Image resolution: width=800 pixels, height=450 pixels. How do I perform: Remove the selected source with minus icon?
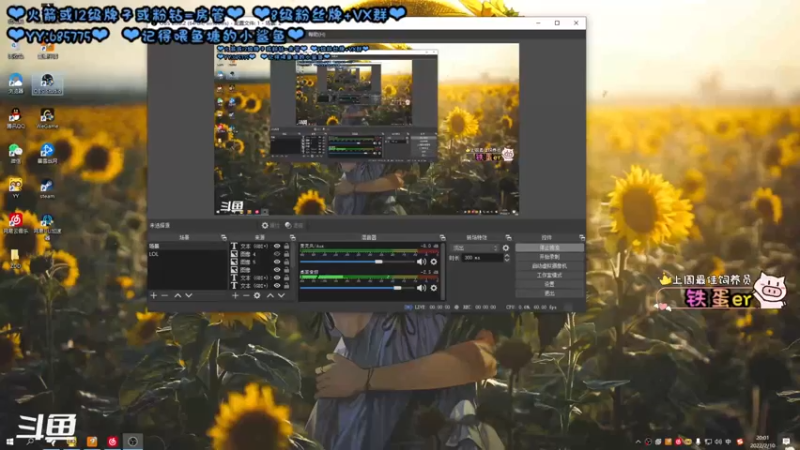click(x=246, y=295)
